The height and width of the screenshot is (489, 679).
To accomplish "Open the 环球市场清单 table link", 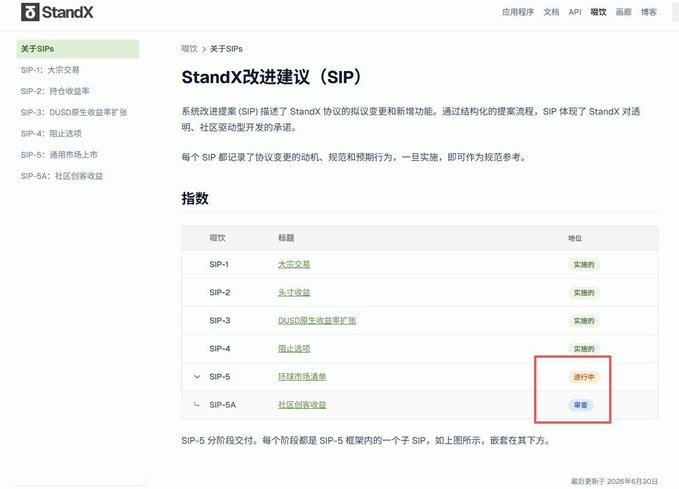I will 302,377.
